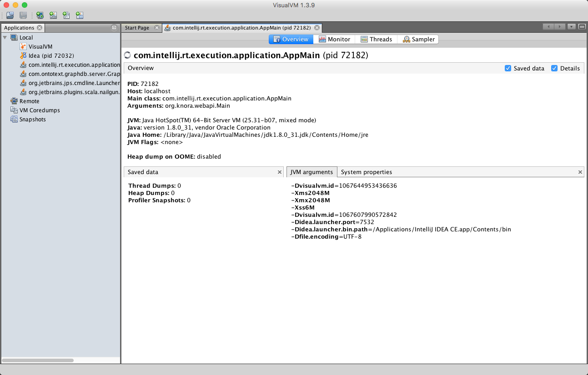This screenshot has width=588, height=375.
Task: Click the Profiler Snapshots: 0 line
Action: point(159,200)
